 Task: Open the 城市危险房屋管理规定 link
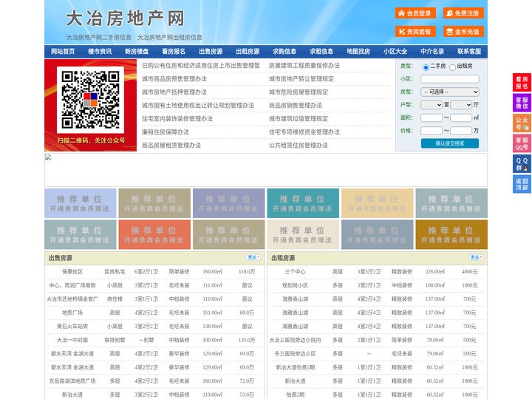pyautogui.click(x=299, y=92)
